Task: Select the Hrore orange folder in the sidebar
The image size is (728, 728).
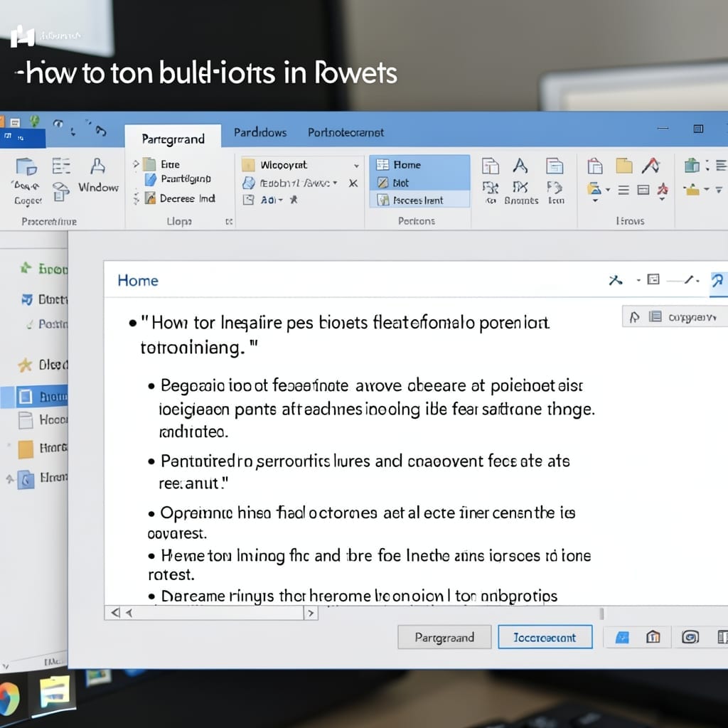Action: (x=43, y=449)
